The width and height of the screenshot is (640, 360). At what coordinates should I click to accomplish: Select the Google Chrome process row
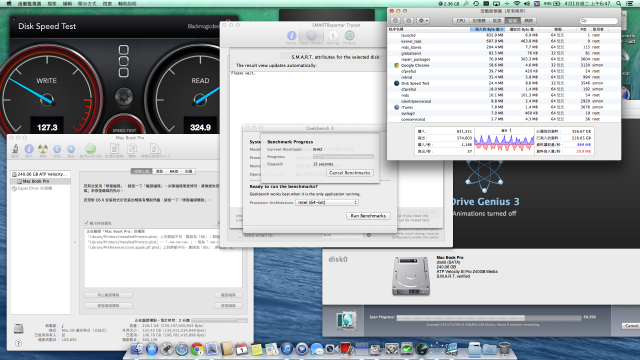coord(504,65)
